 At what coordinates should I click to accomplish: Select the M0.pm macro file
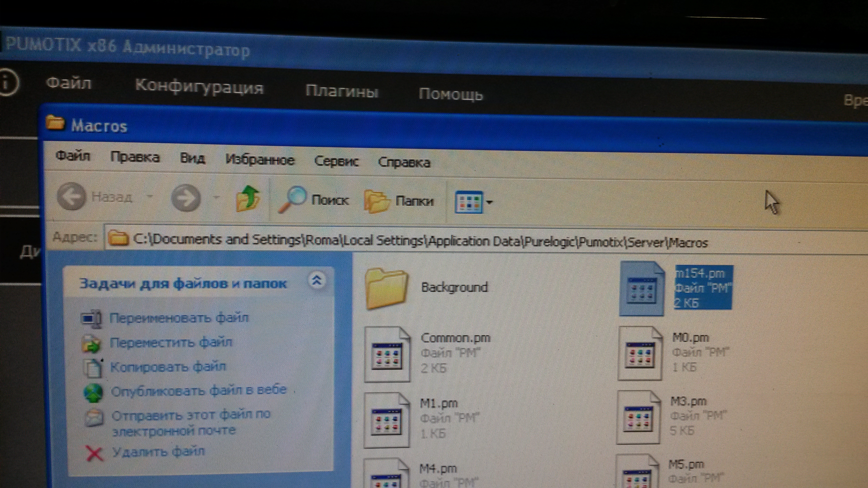[x=640, y=354]
